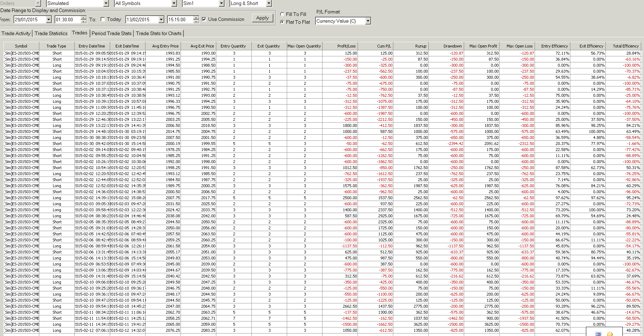The width and height of the screenshot is (644, 336).
Task: Open the Orders dropdown at top left
Action: tap(38, 4)
